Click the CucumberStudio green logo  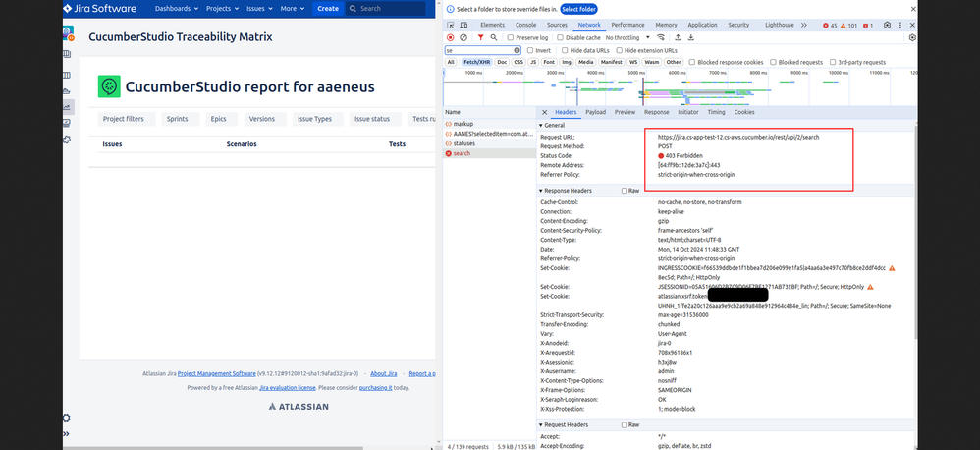coord(109,86)
